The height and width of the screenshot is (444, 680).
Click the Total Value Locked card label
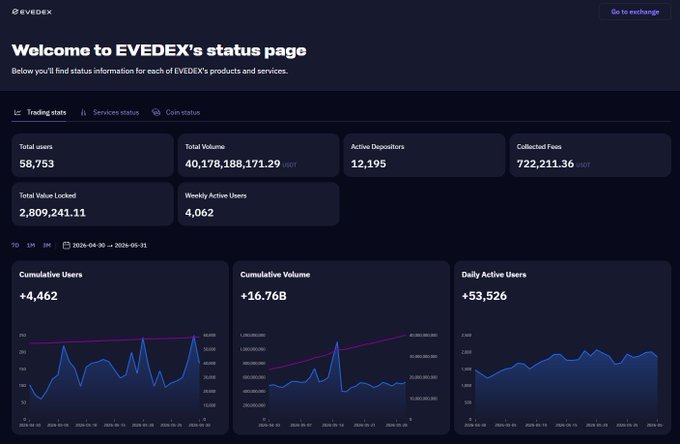pyautogui.click(x=48, y=196)
